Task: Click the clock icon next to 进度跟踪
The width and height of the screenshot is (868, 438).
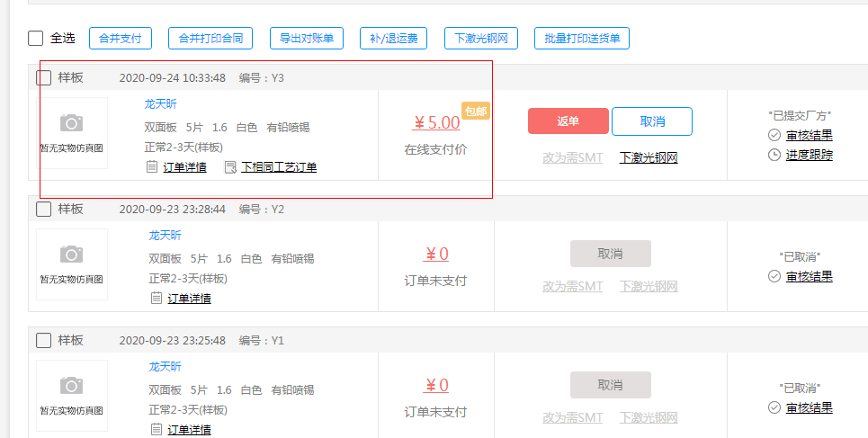Action: click(774, 155)
